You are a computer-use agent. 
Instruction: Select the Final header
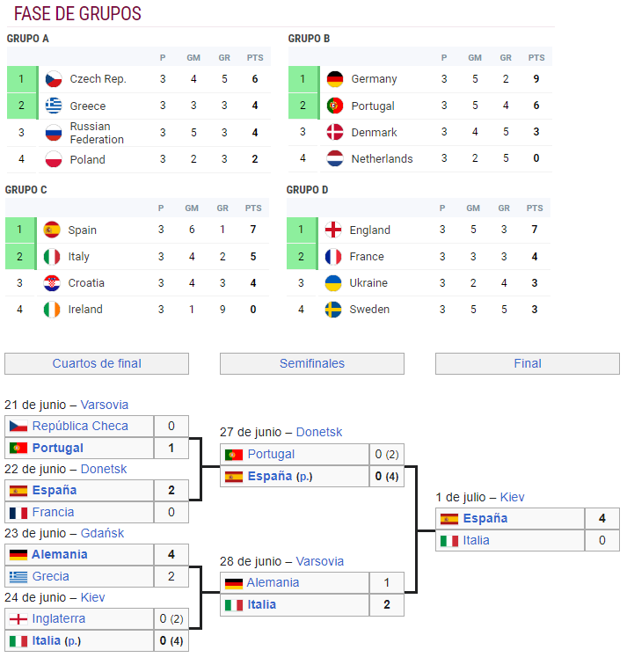[528, 364]
